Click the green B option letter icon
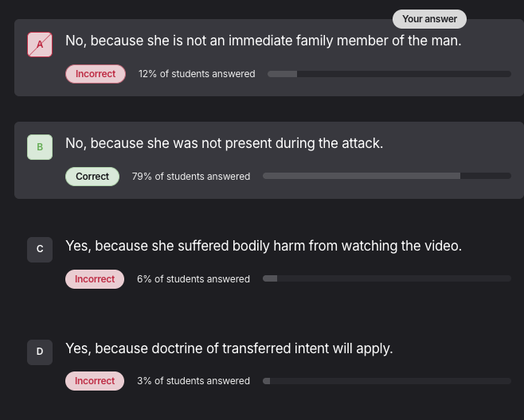 coord(40,147)
